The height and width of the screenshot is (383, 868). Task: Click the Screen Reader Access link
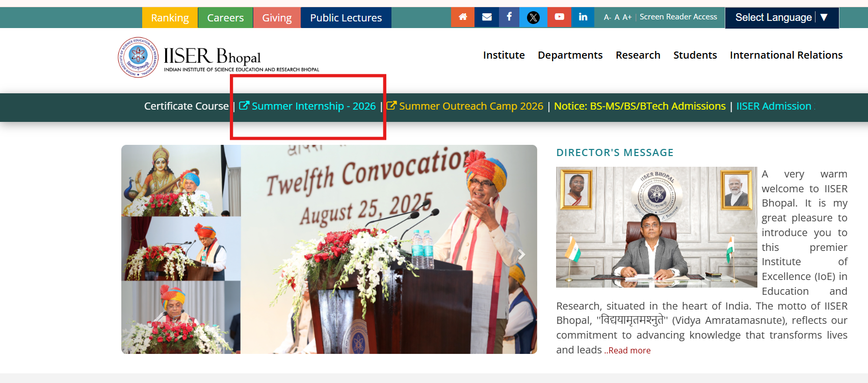[x=678, y=17]
